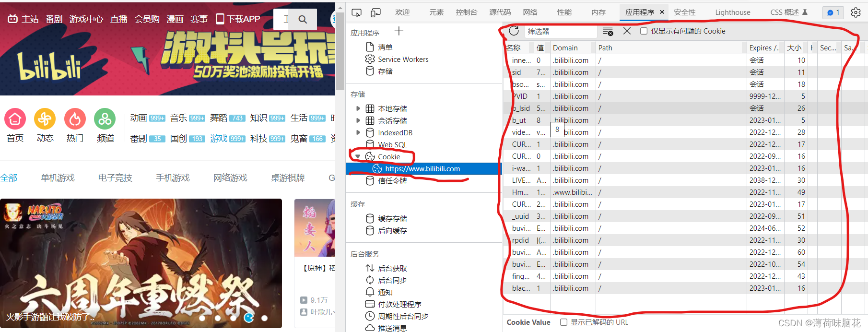This screenshot has height=332, width=868.
Task: Click bilibili 首页 home icon
Action: [x=15, y=119]
